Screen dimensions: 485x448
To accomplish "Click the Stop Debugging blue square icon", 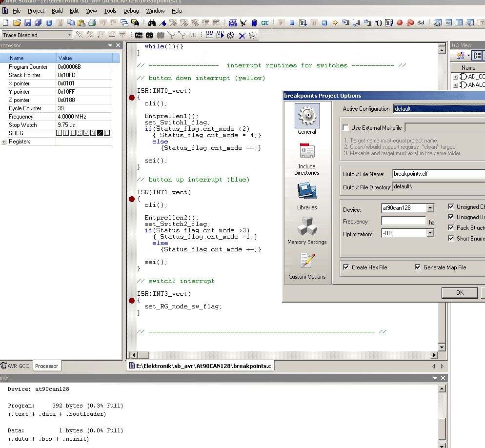I will [292, 22].
